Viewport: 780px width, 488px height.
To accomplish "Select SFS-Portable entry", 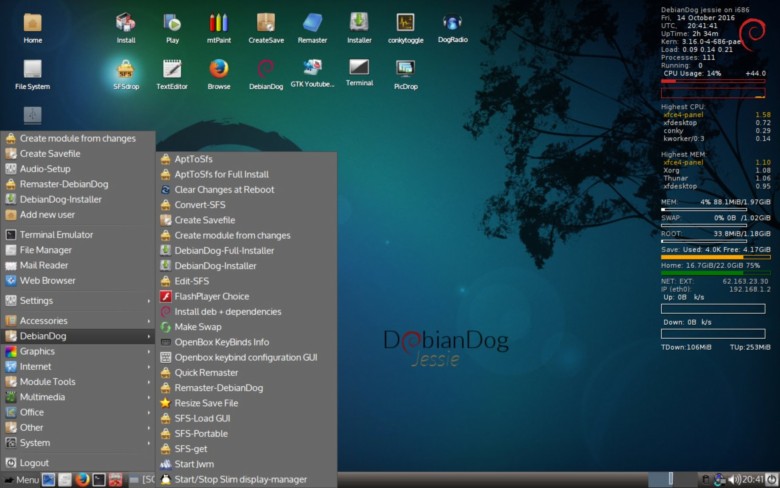I will [x=247, y=434].
